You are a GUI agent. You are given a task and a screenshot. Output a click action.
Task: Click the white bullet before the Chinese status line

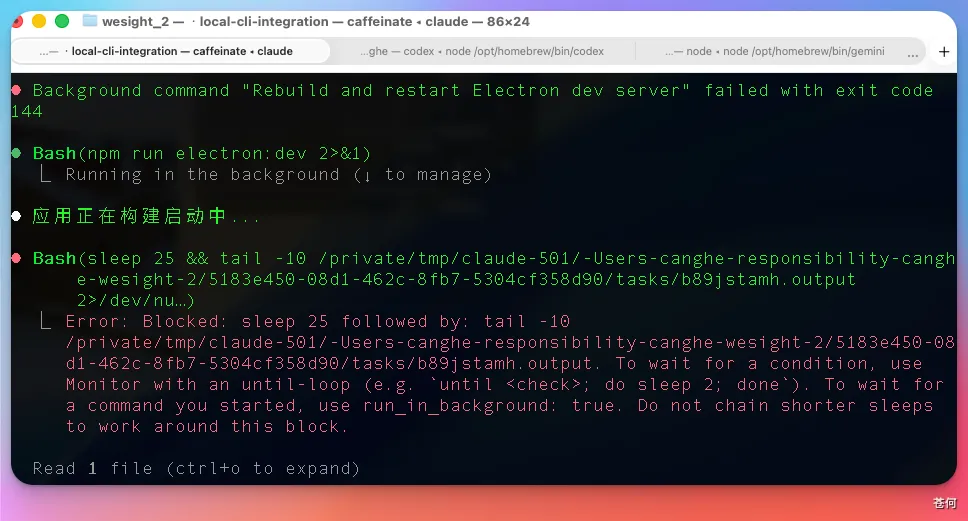[16, 216]
